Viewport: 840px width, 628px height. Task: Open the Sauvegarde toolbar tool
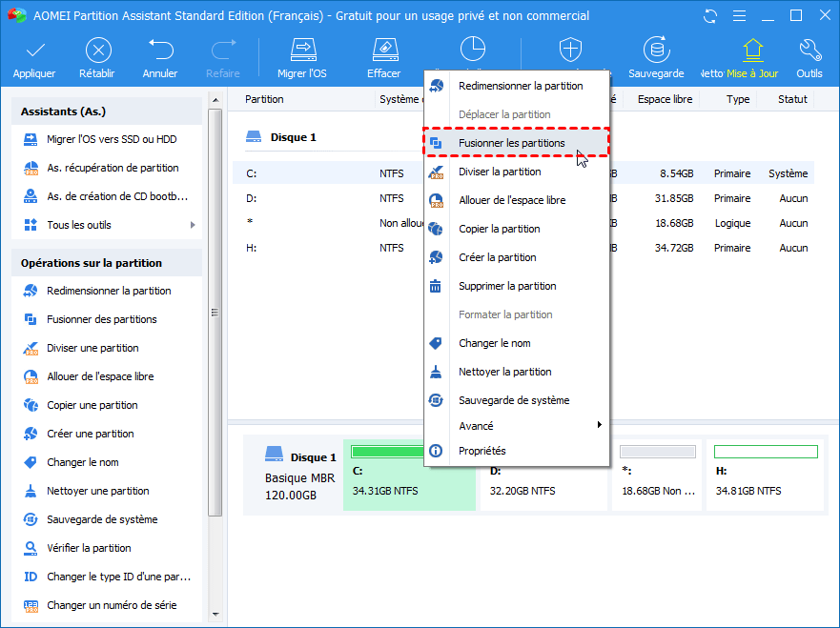click(x=656, y=58)
